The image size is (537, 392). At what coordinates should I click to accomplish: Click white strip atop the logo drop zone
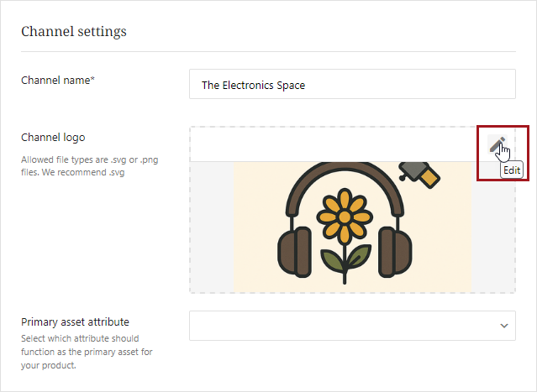336,144
